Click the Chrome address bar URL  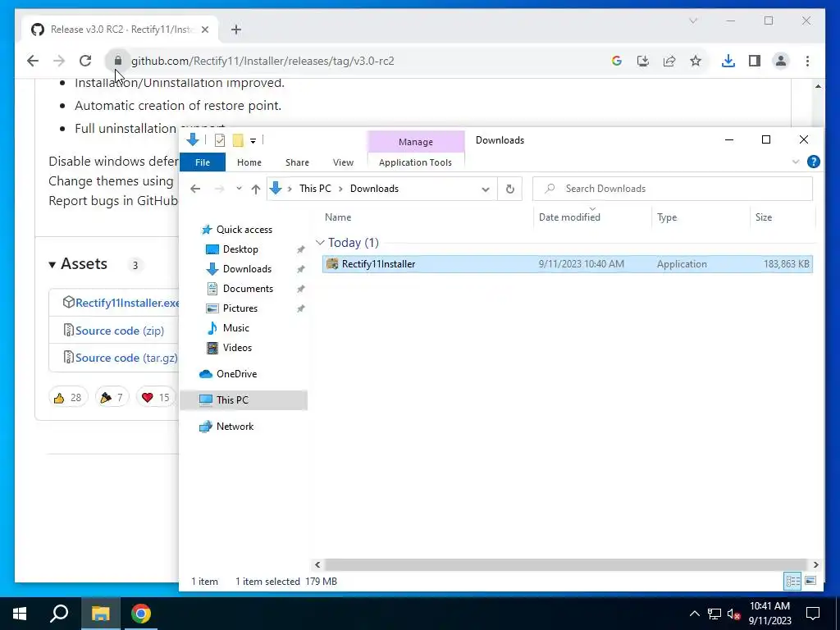point(262,61)
